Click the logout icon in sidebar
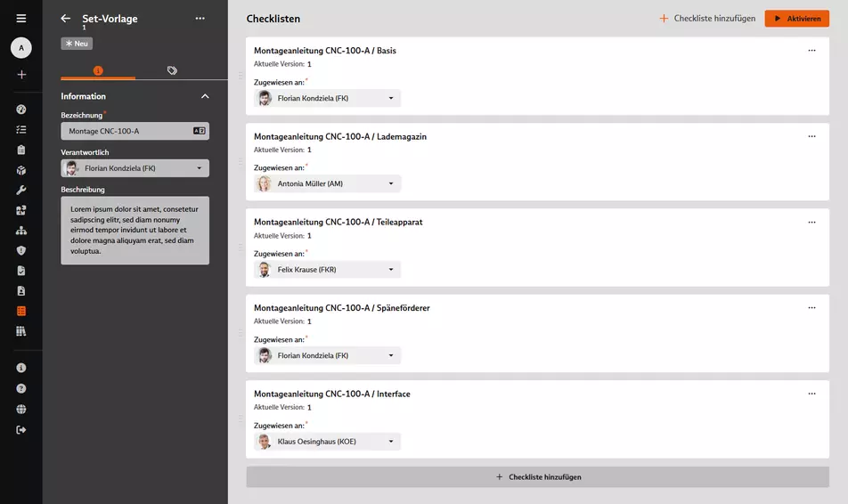This screenshot has height=504, width=848. (x=21, y=430)
